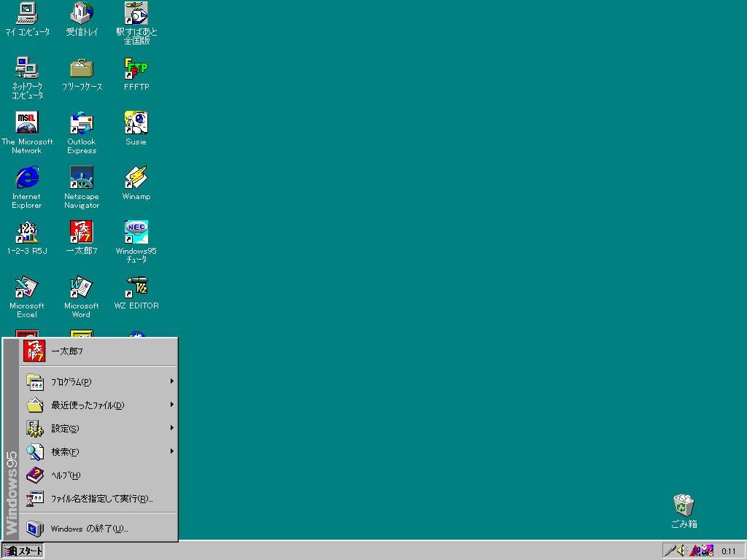Choose Windows の終了(U)... in Start menu
747x560 pixels.
98,529
